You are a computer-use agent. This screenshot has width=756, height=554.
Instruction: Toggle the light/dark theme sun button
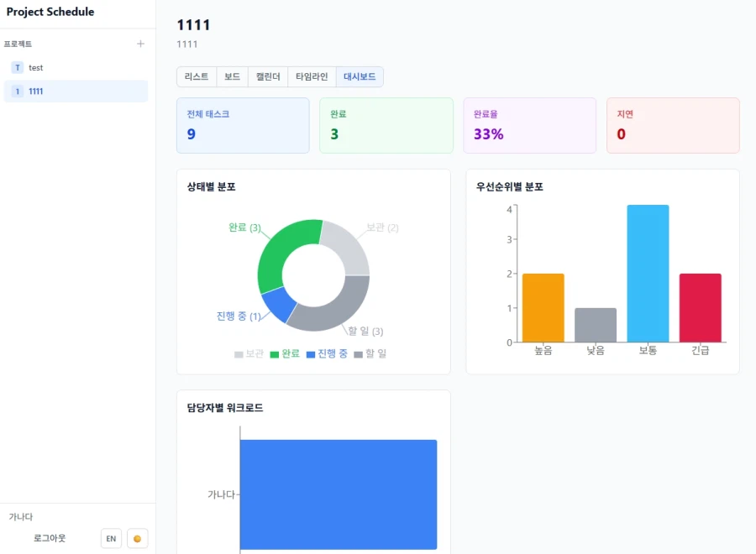[137, 538]
